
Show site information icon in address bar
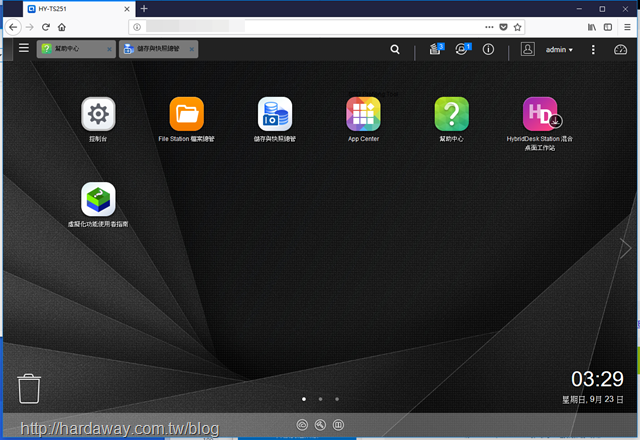(137, 27)
